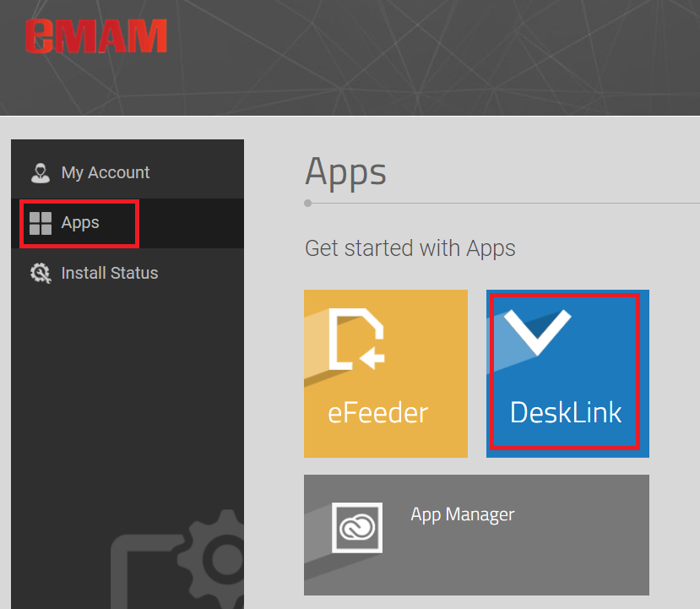Select the My Account menu label
The height and width of the screenshot is (609, 700).
(106, 173)
